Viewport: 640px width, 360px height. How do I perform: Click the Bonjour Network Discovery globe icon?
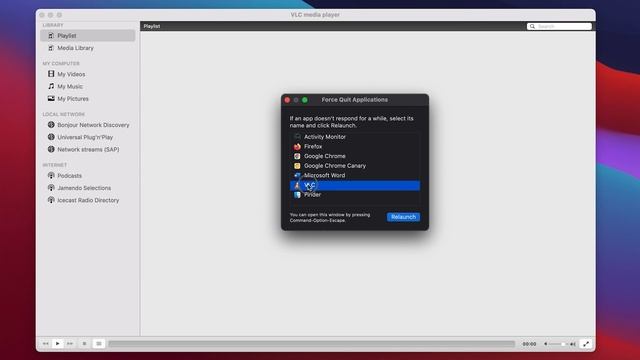(x=51, y=124)
